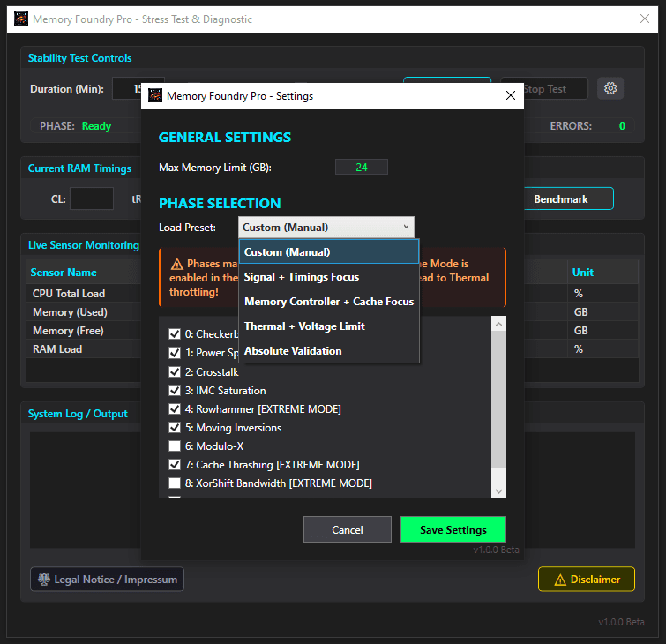This screenshot has width=666, height=644.
Task: Click the CL timing input field
Action: tap(92, 198)
